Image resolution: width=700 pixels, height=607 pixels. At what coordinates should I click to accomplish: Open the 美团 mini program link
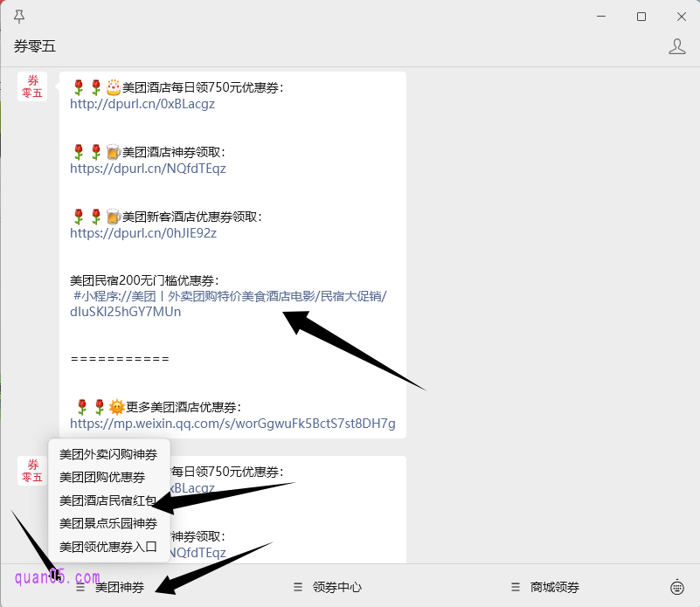228,304
